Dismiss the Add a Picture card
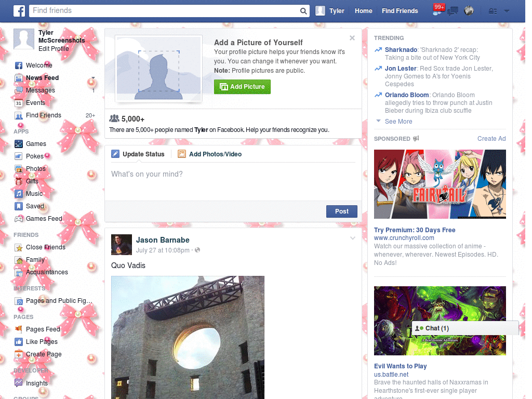 [x=352, y=38]
